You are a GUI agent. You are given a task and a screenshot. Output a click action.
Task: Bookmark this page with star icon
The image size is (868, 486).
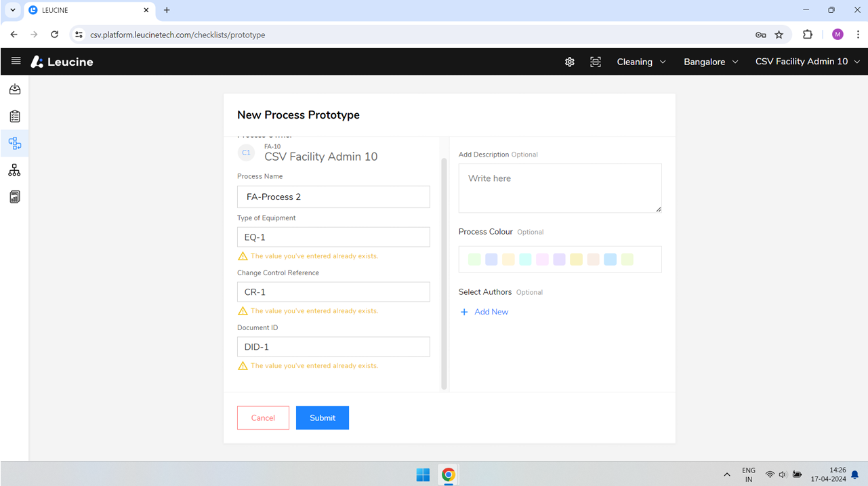click(779, 35)
